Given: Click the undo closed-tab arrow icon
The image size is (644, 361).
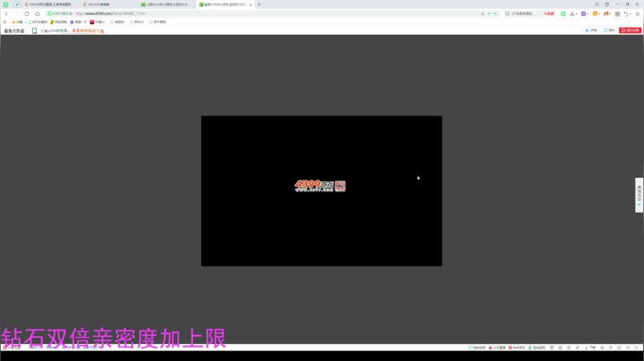Looking at the screenshot, I should pyautogui.click(x=626, y=13).
